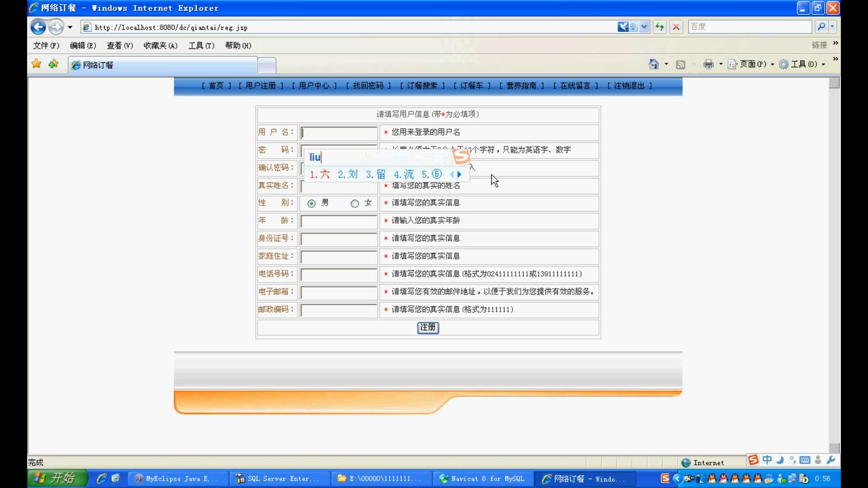
Task: Switch to MyEclipse Java taskbar item
Action: point(177,479)
